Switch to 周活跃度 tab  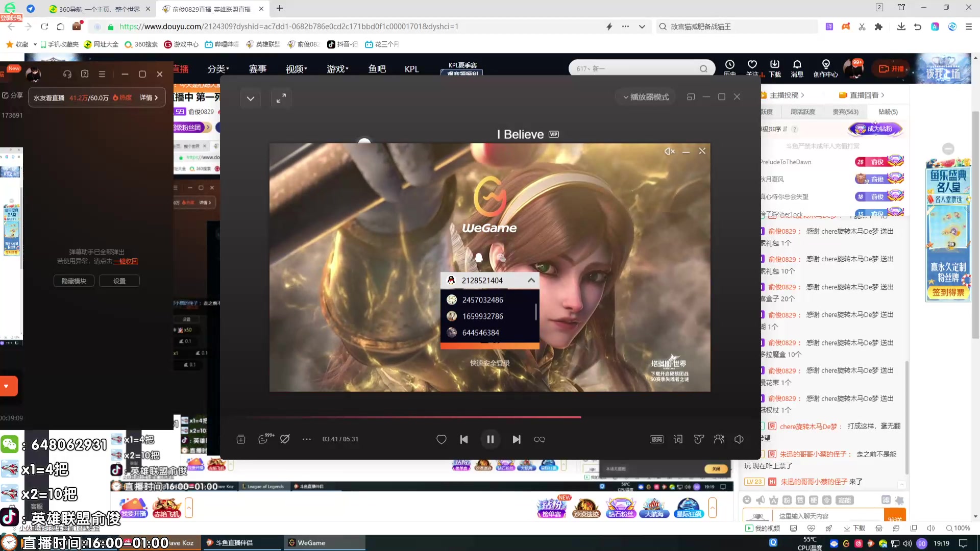tap(802, 112)
